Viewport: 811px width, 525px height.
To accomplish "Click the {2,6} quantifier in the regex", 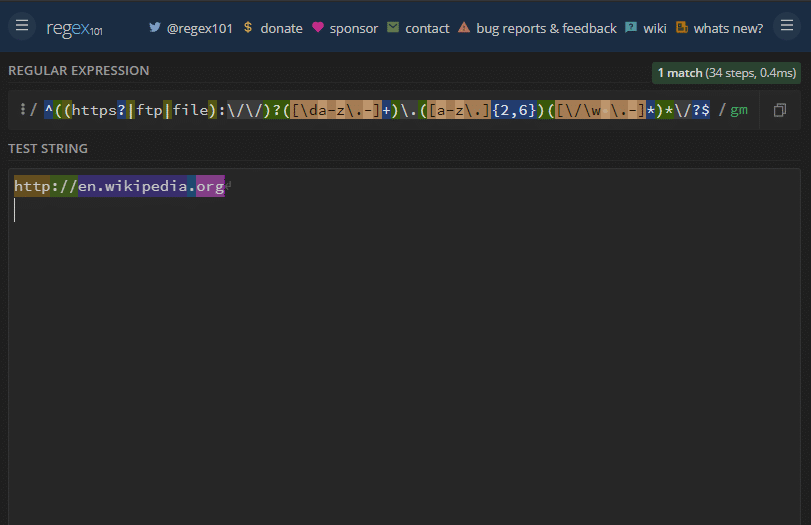I will 514,110.
